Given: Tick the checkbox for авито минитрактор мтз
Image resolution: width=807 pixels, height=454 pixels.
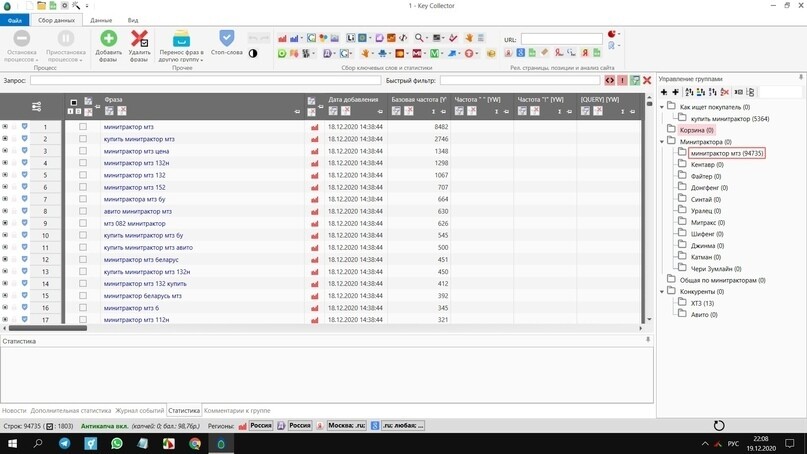Looking at the screenshot, I should 83,211.
